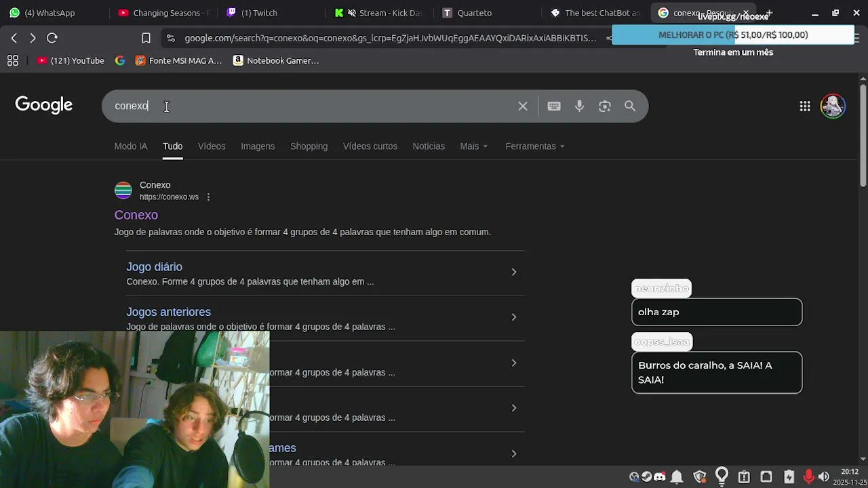Open the browser apps grid in bookmarks bar
Viewport: 868px width, 488px height.
13,60
